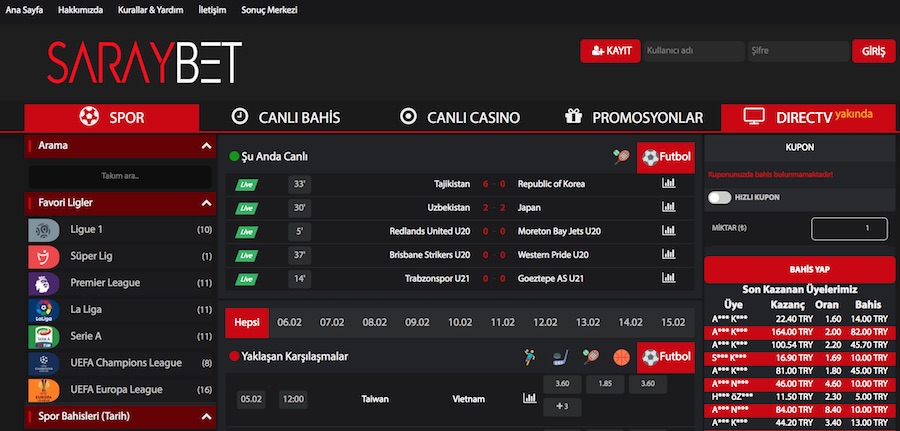Open Ligue 1 league row
Viewport: 900px width, 431px height.
[121, 230]
